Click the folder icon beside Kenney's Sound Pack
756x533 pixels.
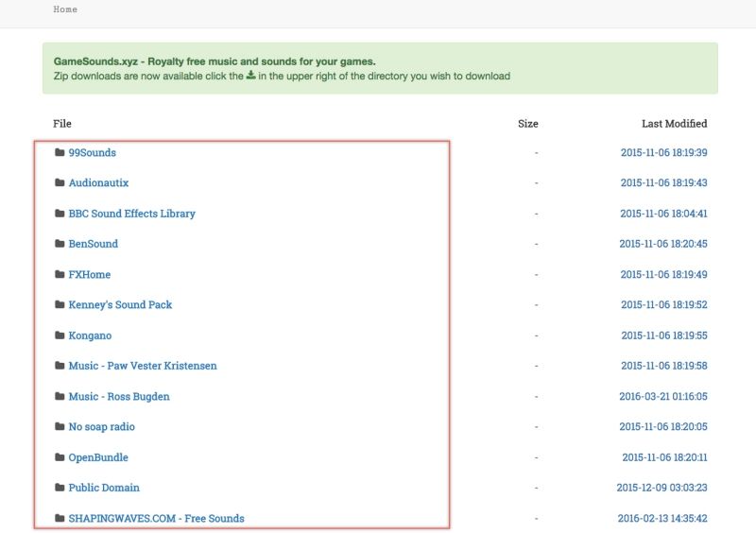pos(60,305)
